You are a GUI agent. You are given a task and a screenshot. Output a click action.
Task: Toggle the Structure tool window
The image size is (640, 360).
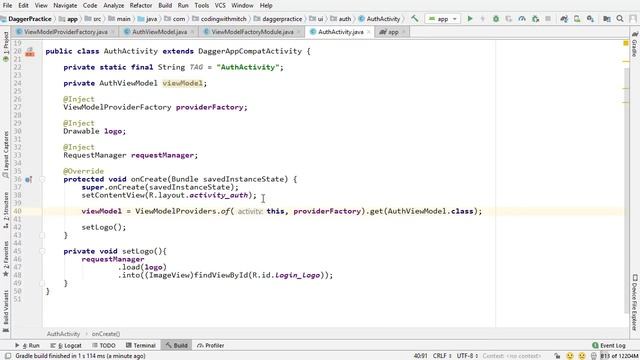tap(6, 209)
